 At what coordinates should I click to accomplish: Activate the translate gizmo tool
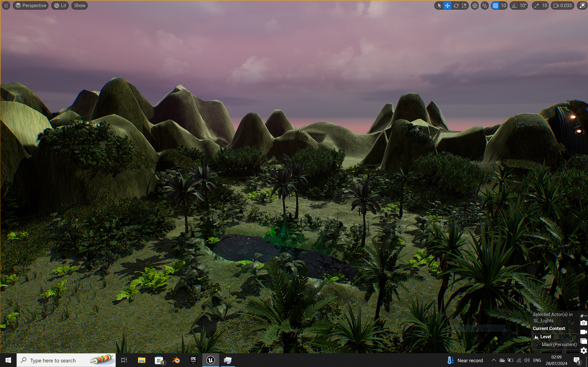(x=447, y=6)
